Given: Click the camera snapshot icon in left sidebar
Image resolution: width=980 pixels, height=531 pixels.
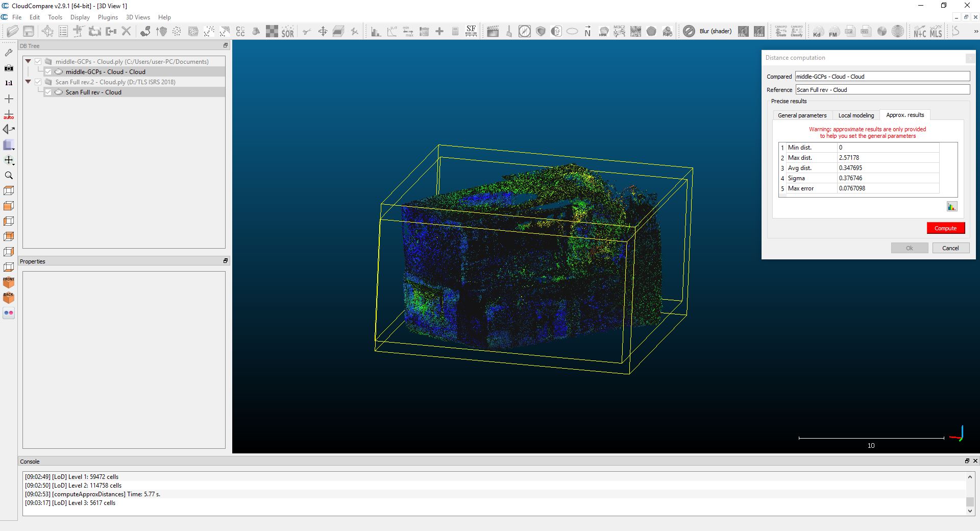Looking at the screenshot, I should 9,68.
